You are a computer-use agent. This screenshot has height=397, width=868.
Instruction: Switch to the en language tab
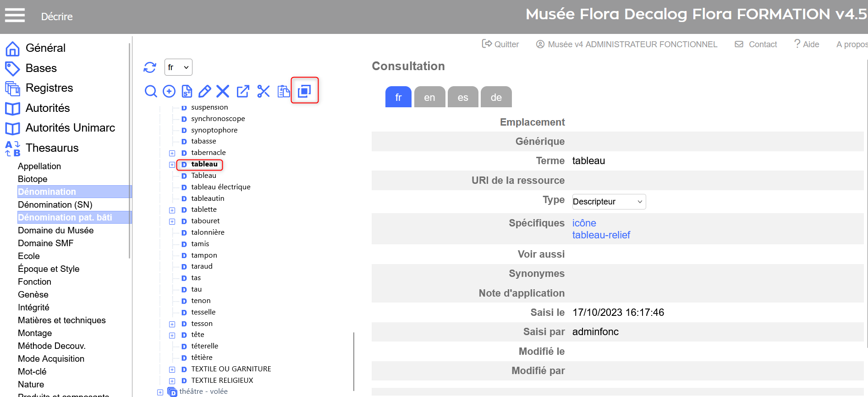click(x=429, y=97)
